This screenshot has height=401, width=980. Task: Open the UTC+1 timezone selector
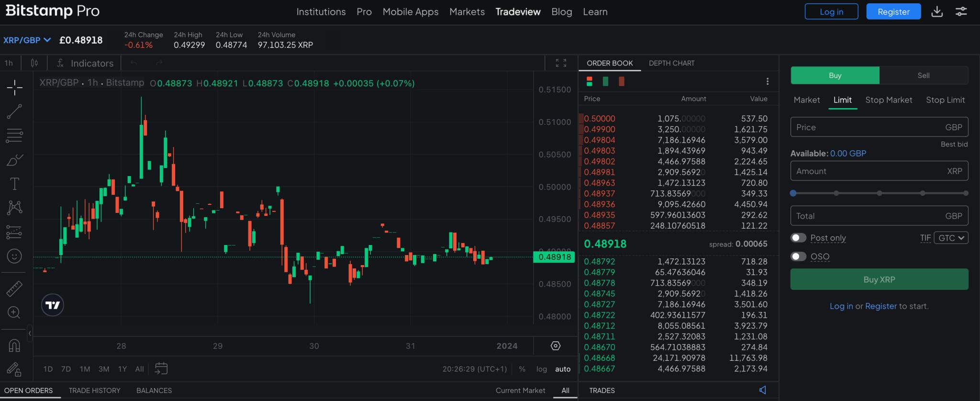point(475,369)
